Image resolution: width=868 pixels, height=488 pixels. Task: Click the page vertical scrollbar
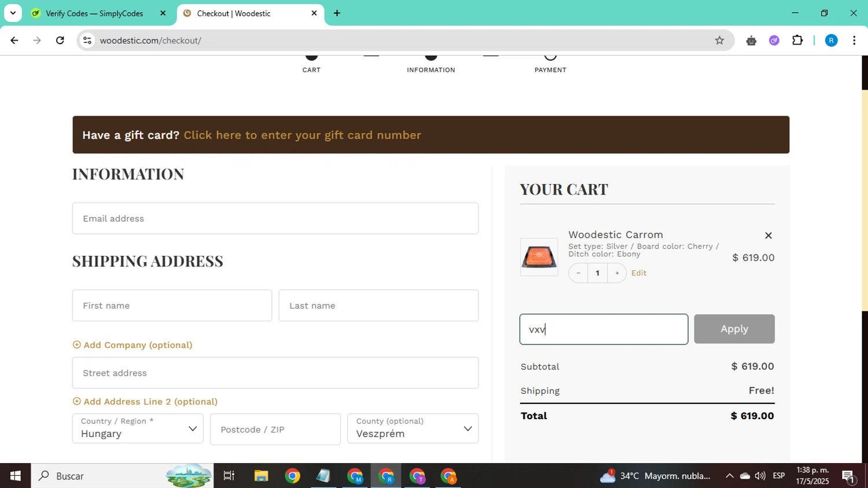click(865, 200)
